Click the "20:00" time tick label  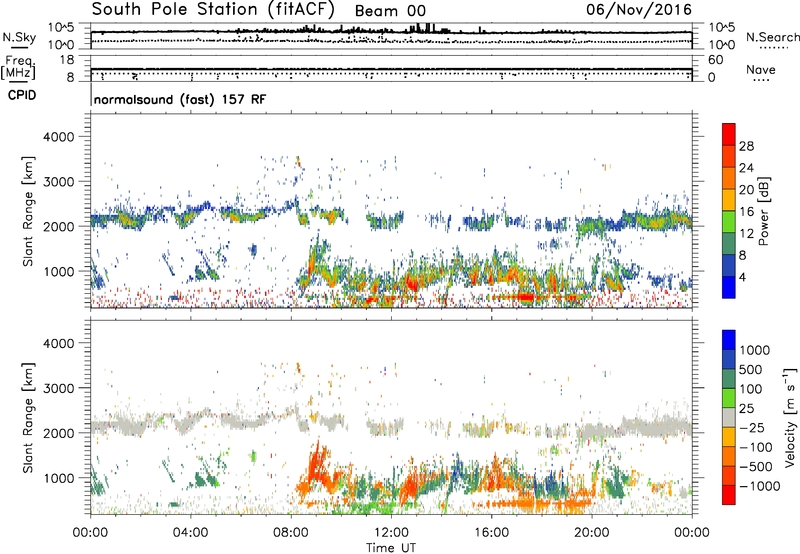pyautogui.click(x=592, y=533)
